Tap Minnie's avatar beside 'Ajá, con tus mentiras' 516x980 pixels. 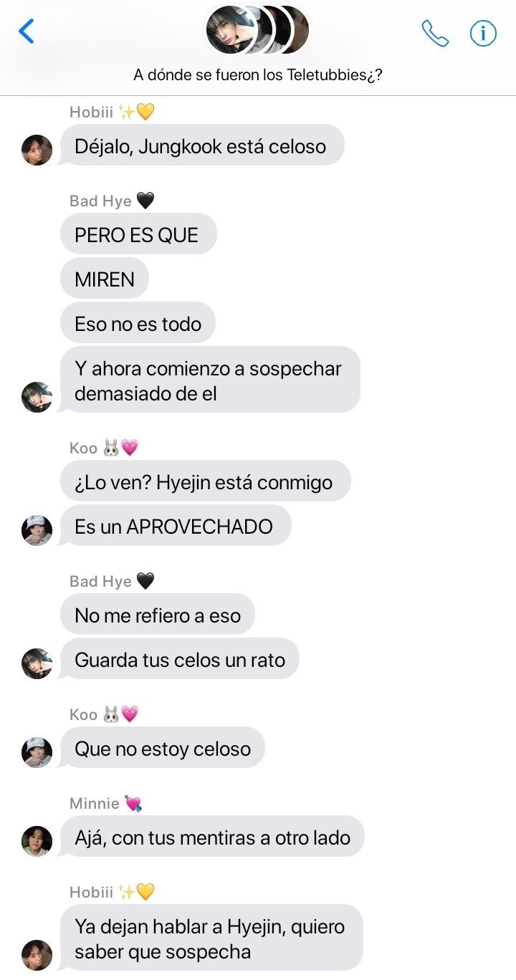(x=37, y=841)
